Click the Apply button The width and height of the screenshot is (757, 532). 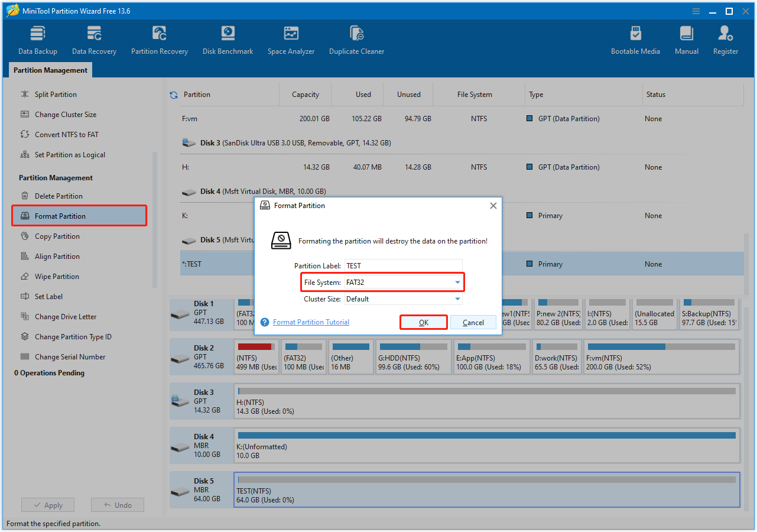[48, 505]
